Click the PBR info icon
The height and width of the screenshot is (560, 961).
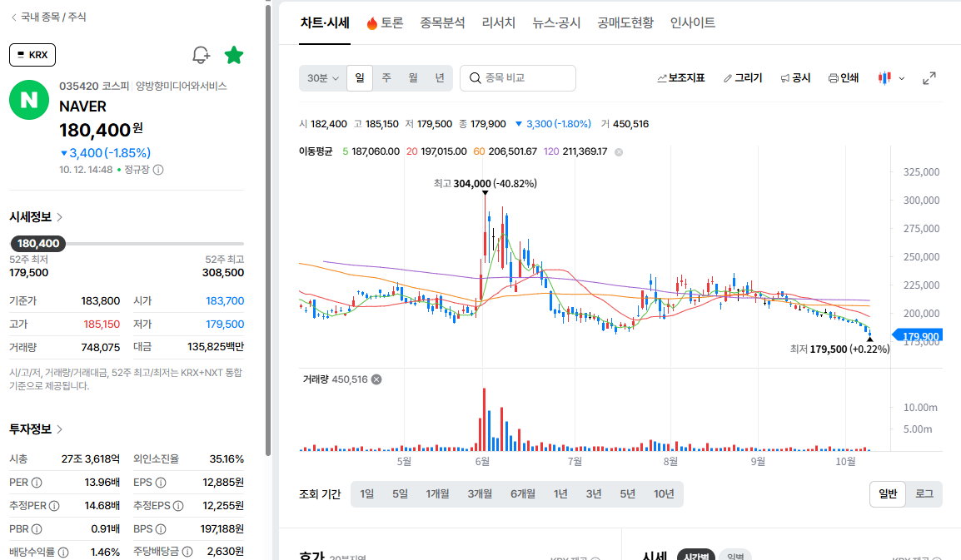pyautogui.click(x=37, y=529)
